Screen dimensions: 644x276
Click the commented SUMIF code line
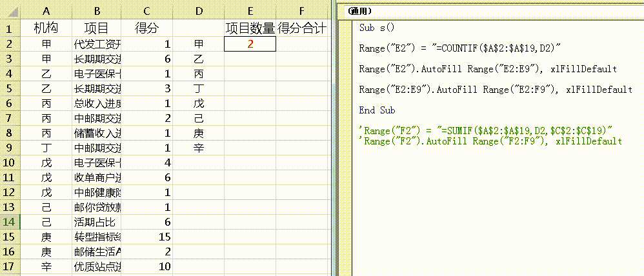486,131
